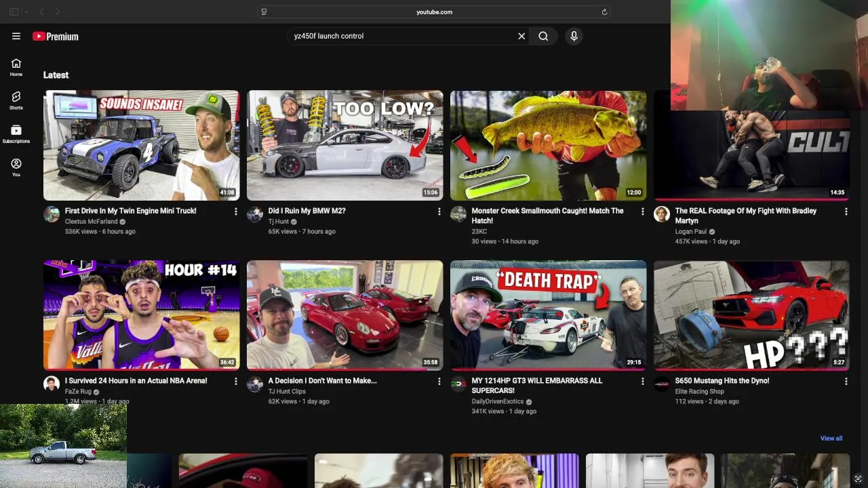868x488 pixels.
Task: Open Cleetus McFarland channel name
Action: [91, 222]
